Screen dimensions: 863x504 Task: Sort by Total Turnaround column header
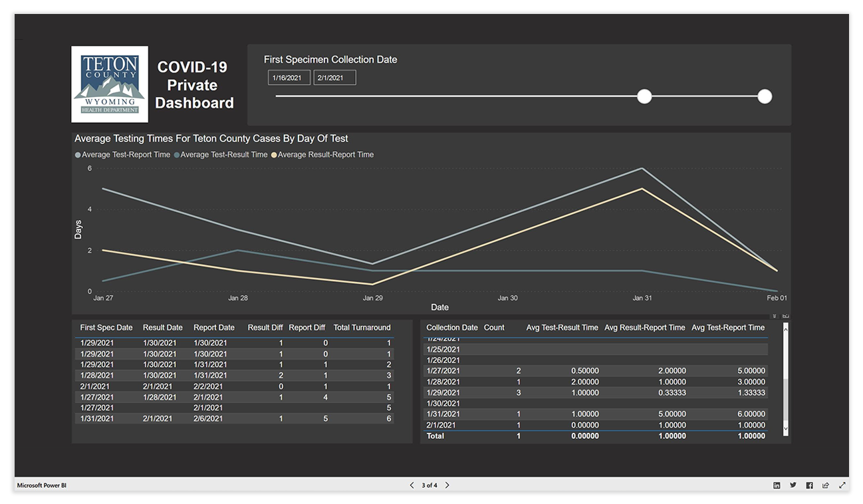[x=362, y=328]
